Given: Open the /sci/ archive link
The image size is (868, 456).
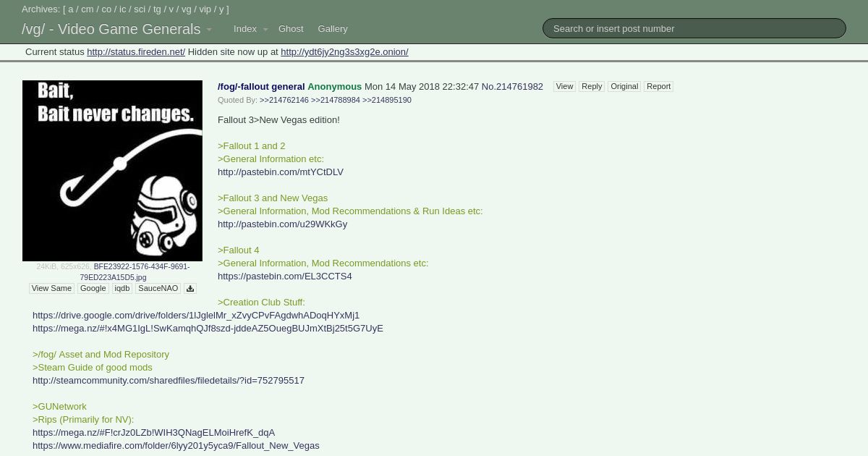Looking at the screenshot, I should 140,9.
